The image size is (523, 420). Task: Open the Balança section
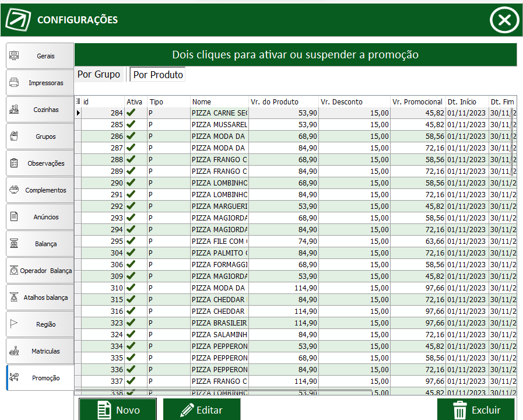pos(40,243)
